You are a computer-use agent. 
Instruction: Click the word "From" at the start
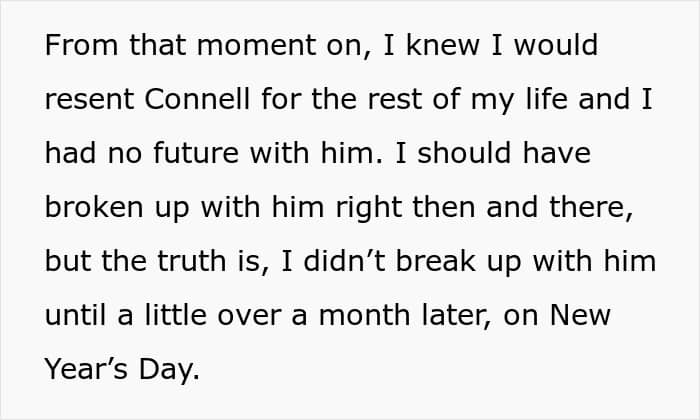82,45
